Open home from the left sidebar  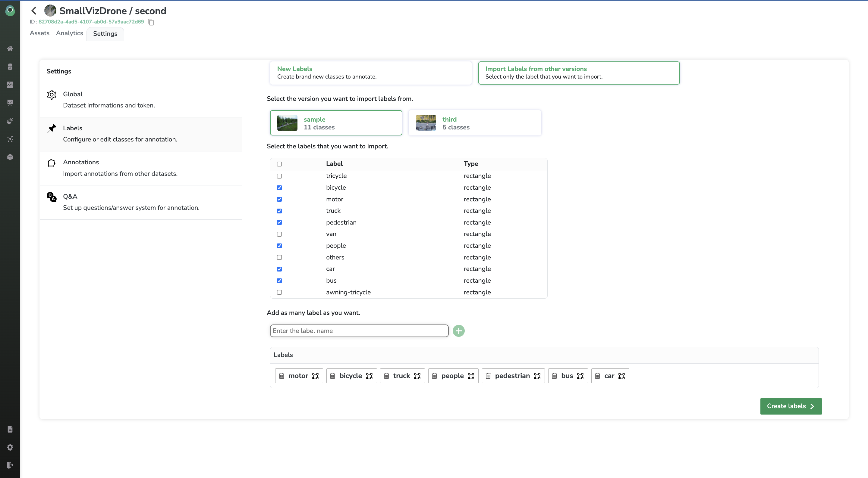pyautogui.click(x=10, y=48)
